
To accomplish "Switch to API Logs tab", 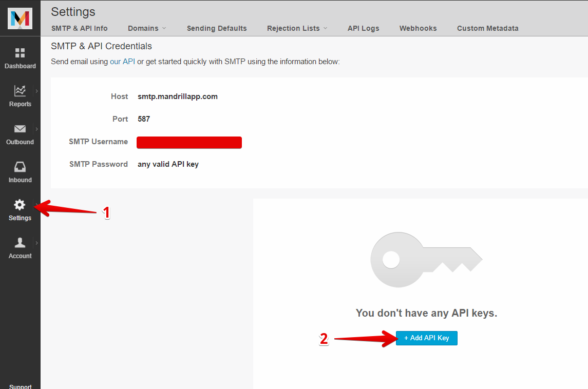I will 364,28.
